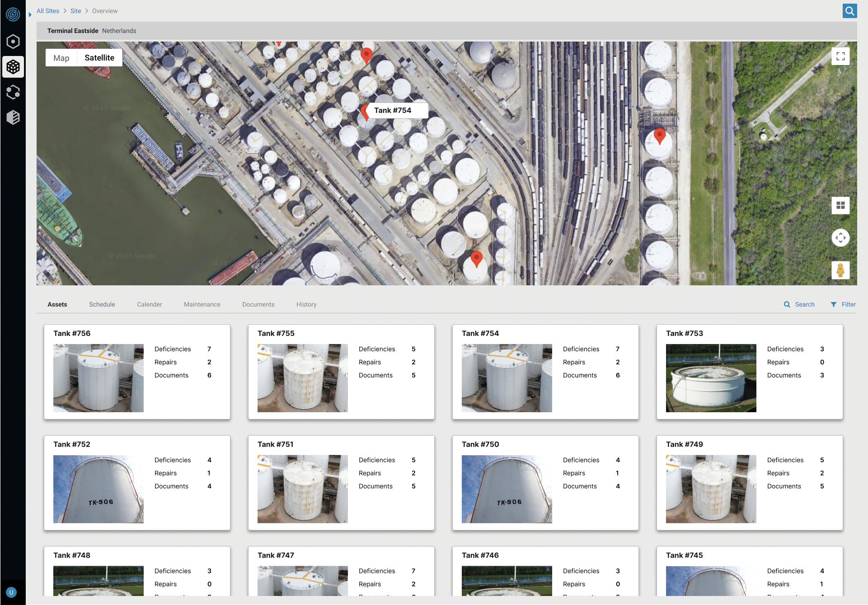Screen dimensions: 868x605
Task: Click the Overview breadcrumb text
Action: 105,11
